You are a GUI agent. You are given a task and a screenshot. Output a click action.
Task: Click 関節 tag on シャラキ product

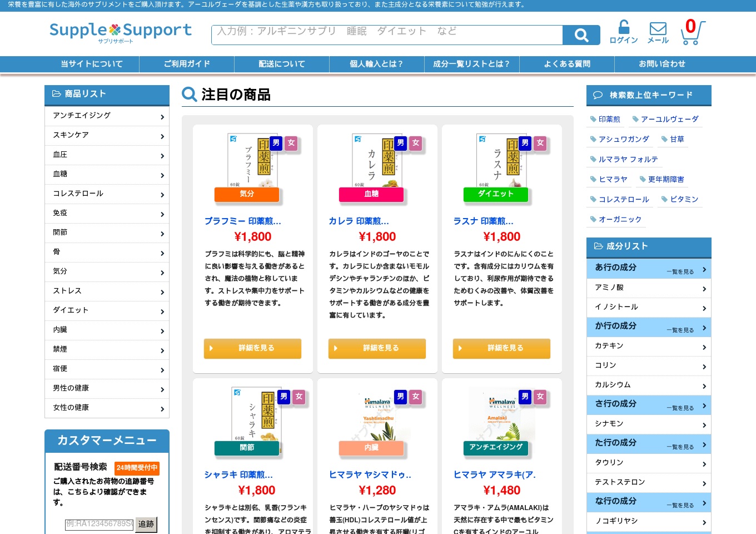247,448
